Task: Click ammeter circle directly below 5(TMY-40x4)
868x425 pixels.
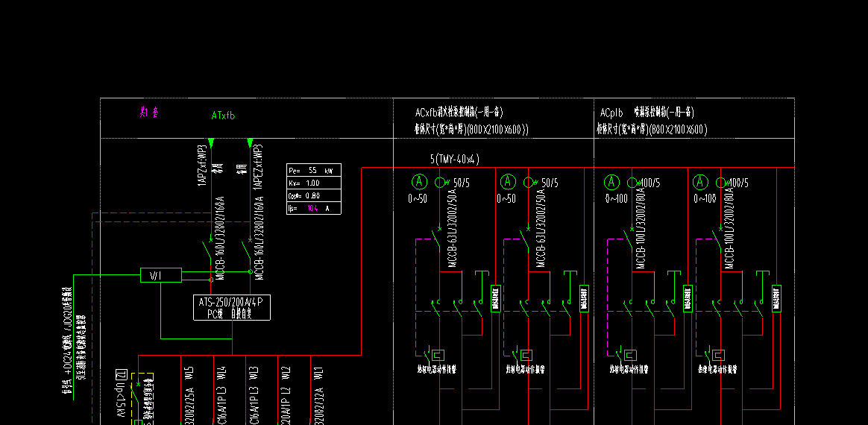Action: pos(420,181)
